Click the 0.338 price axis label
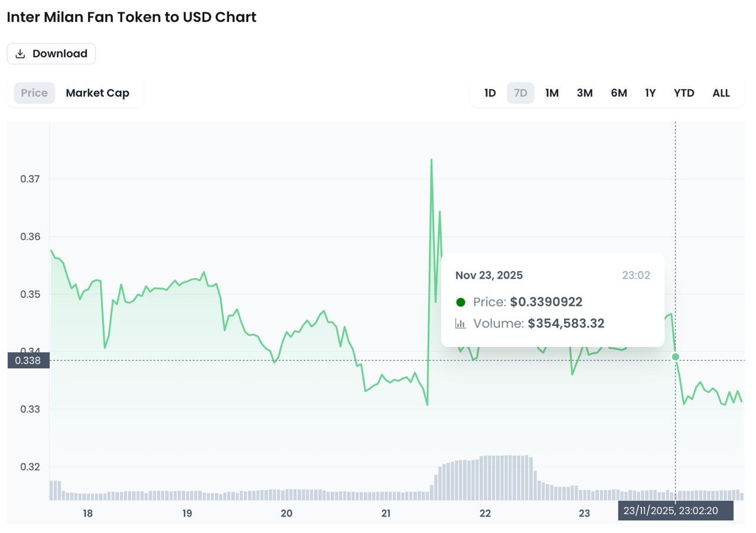 (28, 360)
